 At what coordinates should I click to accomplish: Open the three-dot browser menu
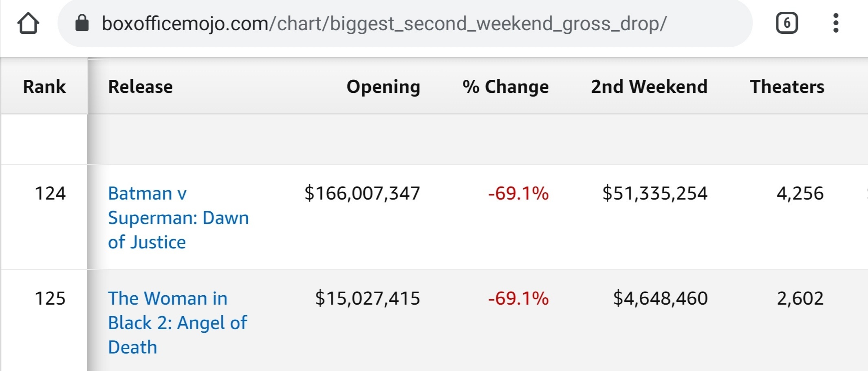836,23
